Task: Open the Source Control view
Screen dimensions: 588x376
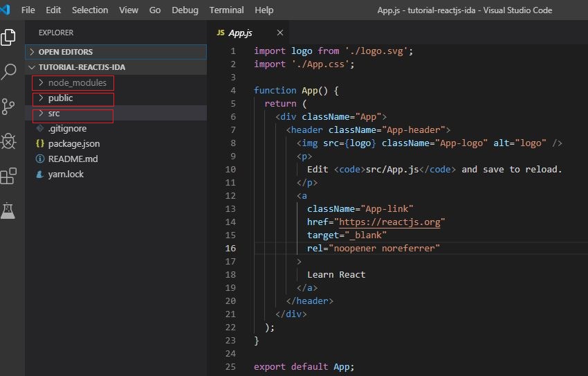Action: click(x=8, y=107)
